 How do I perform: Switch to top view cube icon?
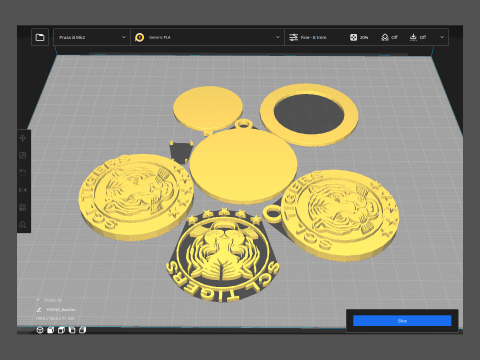(61, 330)
